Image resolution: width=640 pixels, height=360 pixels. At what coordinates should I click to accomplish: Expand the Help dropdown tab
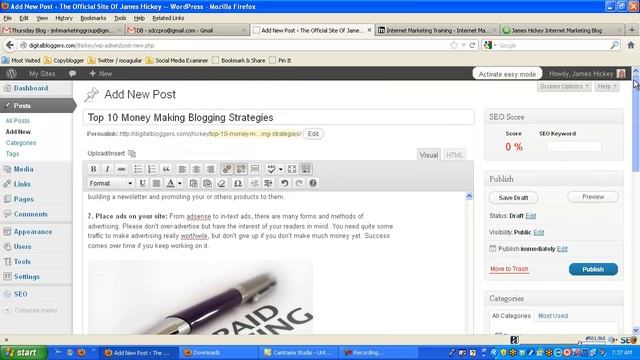click(x=607, y=87)
